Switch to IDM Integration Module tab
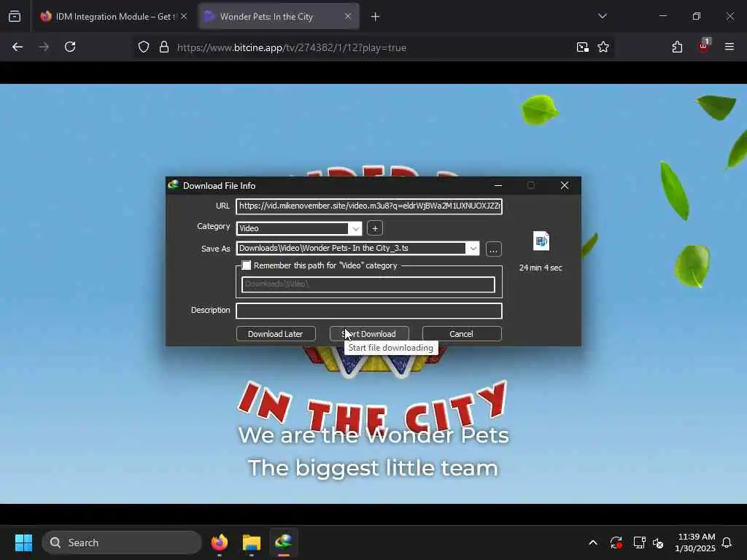Screen dimensions: 747x560 (114, 16)
